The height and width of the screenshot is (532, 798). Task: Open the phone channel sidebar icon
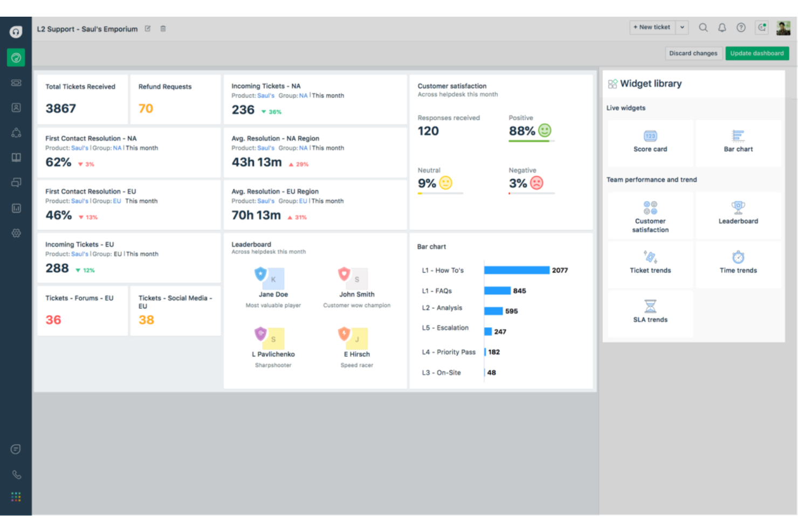coord(16,474)
